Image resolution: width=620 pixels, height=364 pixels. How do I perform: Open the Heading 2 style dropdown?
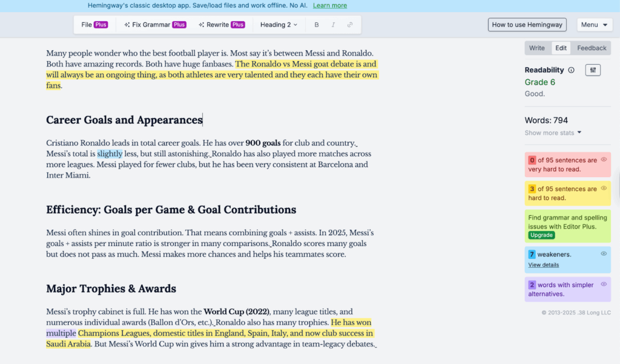click(x=279, y=25)
